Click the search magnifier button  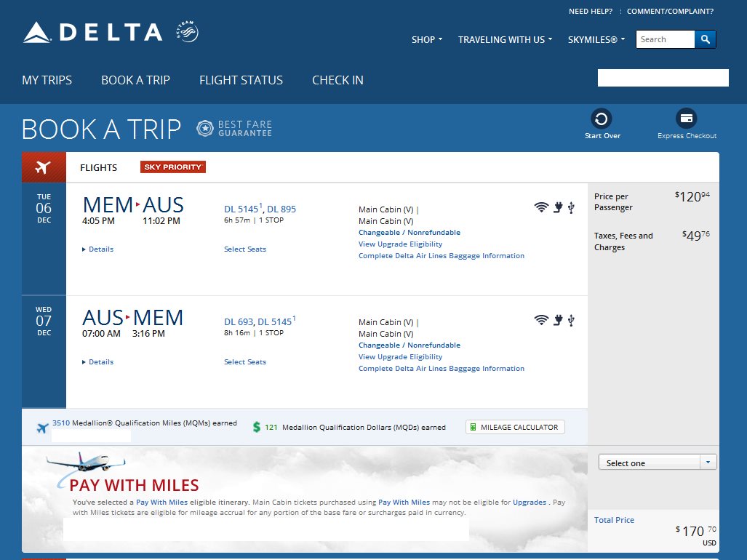tap(705, 39)
